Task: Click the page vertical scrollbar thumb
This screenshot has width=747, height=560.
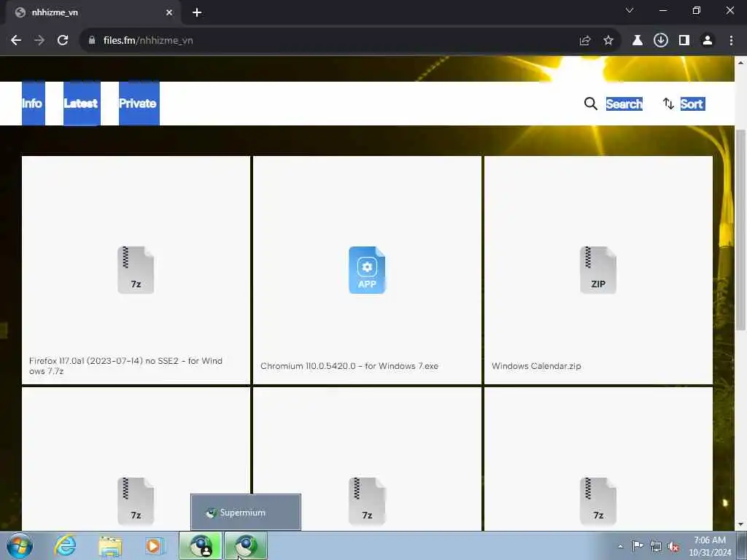Action: coord(741,230)
